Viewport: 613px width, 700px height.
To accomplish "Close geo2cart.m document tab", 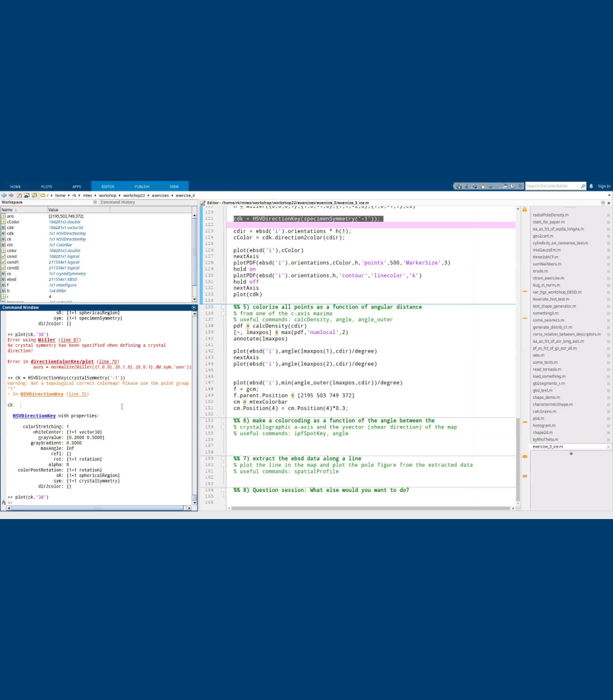I will pos(608,236).
